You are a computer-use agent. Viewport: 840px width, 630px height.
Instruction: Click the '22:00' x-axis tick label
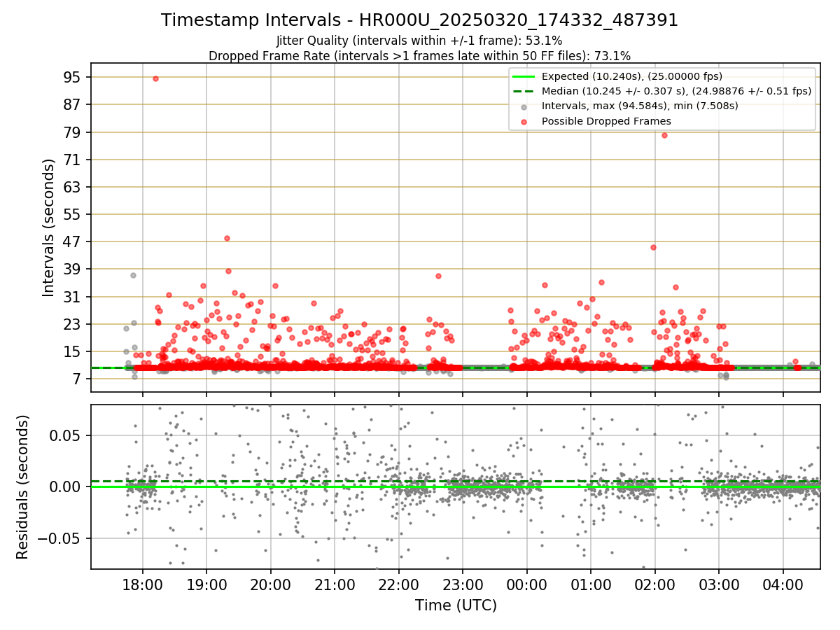click(x=398, y=584)
